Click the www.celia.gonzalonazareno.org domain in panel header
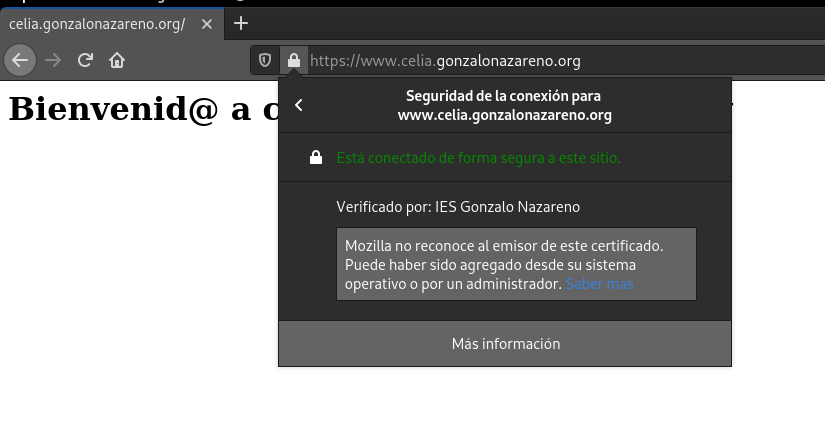Image resolution: width=825 pixels, height=441 pixels. [504, 115]
